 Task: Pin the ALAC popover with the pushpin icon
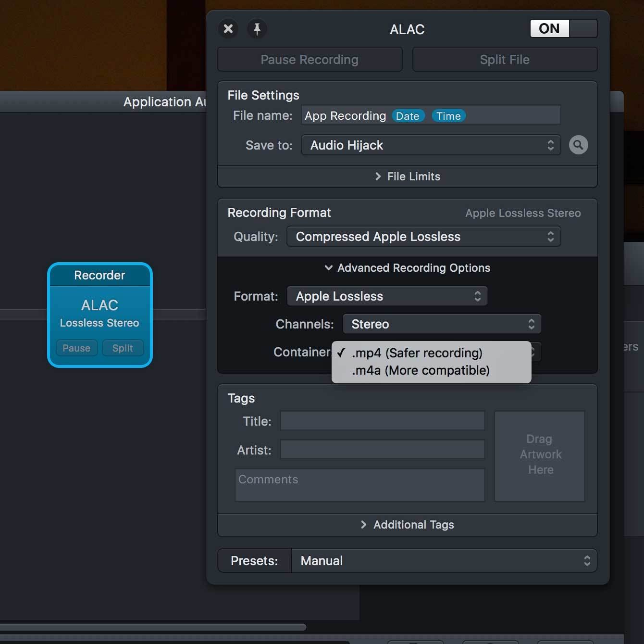(257, 29)
